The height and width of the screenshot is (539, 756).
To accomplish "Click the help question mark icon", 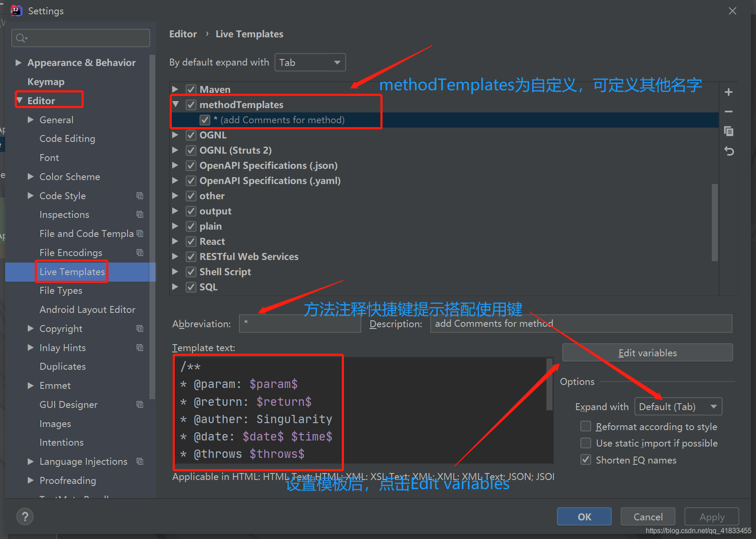I will (x=25, y=516).
